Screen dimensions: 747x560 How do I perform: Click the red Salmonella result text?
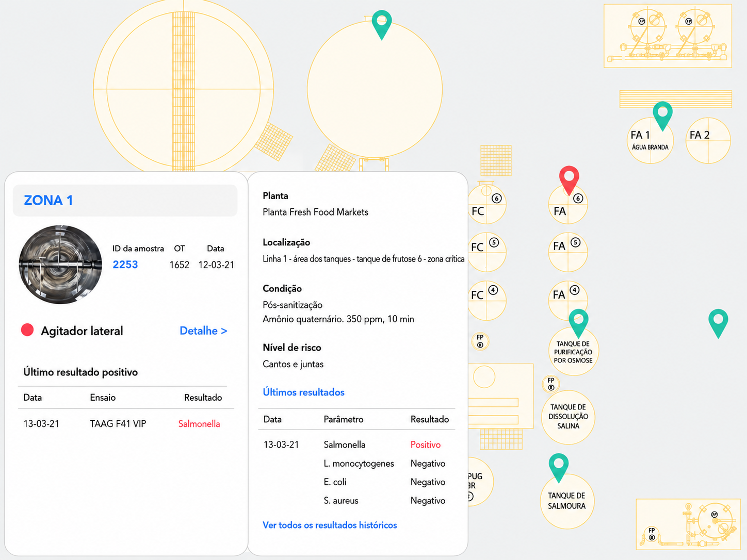click(199, 424)
